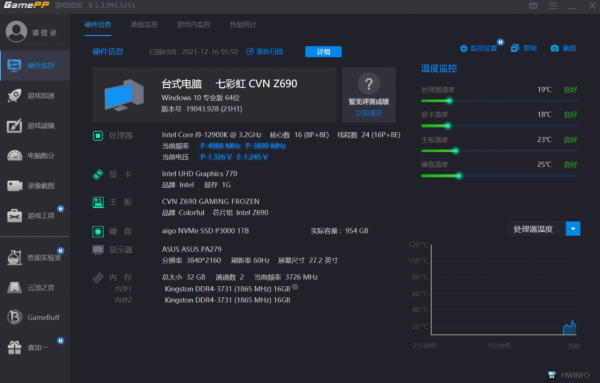The height and width of the screenshot is (383, 600).
Task: Click the 处理器温度 19℃ bar
Action: pyautogui.click(x=499, y=101)
